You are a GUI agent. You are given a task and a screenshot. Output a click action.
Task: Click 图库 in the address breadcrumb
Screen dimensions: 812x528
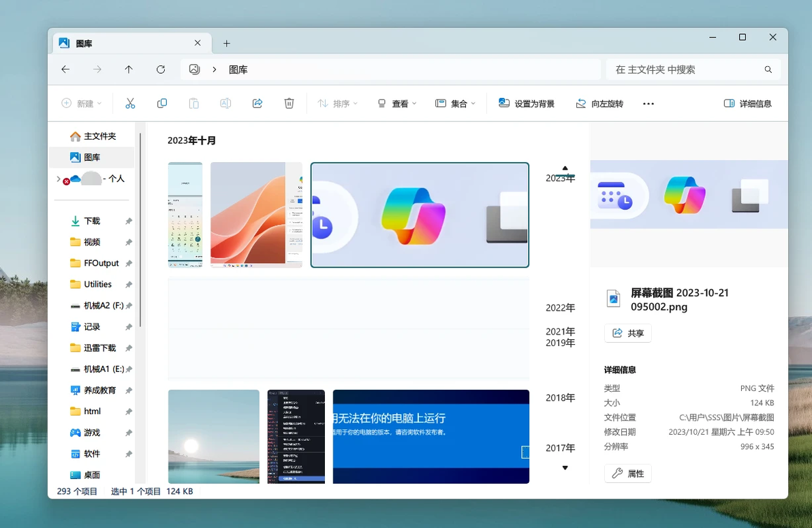click(x=238, y=69)
